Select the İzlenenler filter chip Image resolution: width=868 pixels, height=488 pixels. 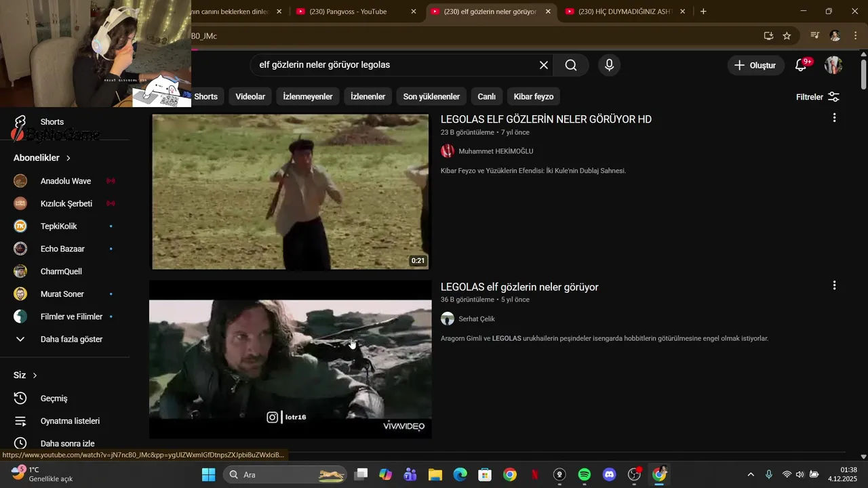[368, 97]
